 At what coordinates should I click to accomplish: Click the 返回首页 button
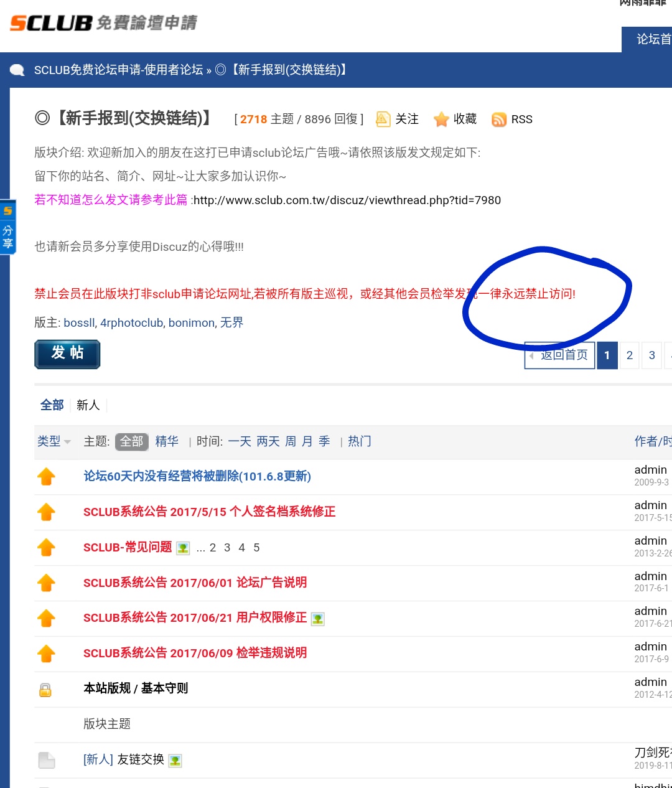pos(559,355)
